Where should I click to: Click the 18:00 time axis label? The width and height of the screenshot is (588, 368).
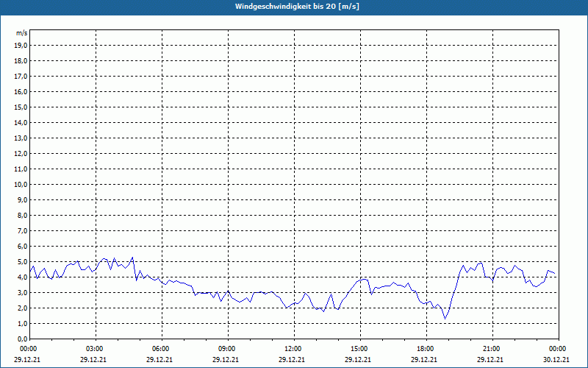(426, 349)
